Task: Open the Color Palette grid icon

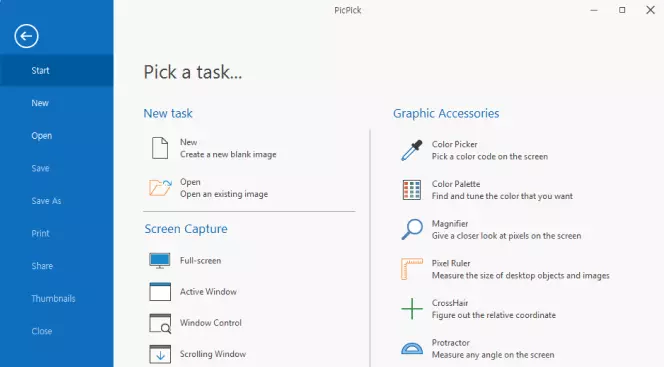Action: click(x=412, y=190)
